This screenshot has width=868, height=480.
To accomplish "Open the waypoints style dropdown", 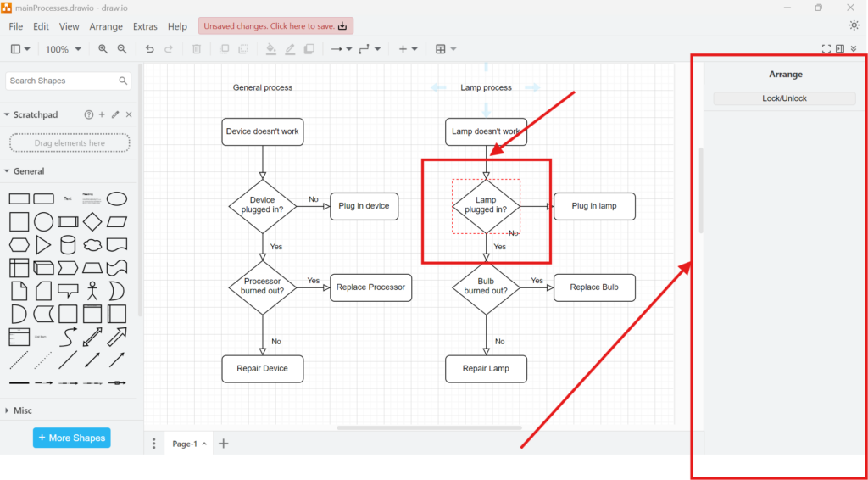I will click(x=370, y=48).
